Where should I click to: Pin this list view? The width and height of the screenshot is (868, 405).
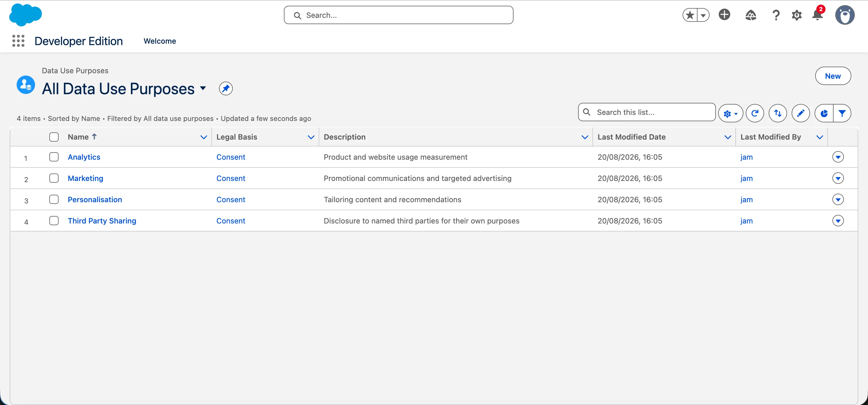tap(225, 89)
